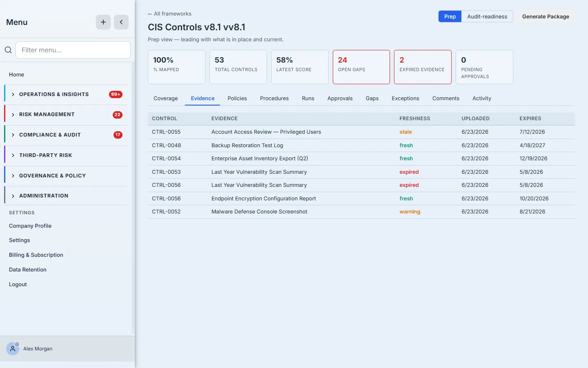Image resolution: width=588 pixels, height=368 pixels.
Task: Click the plus button beside Menu
Action: [103, 22]
